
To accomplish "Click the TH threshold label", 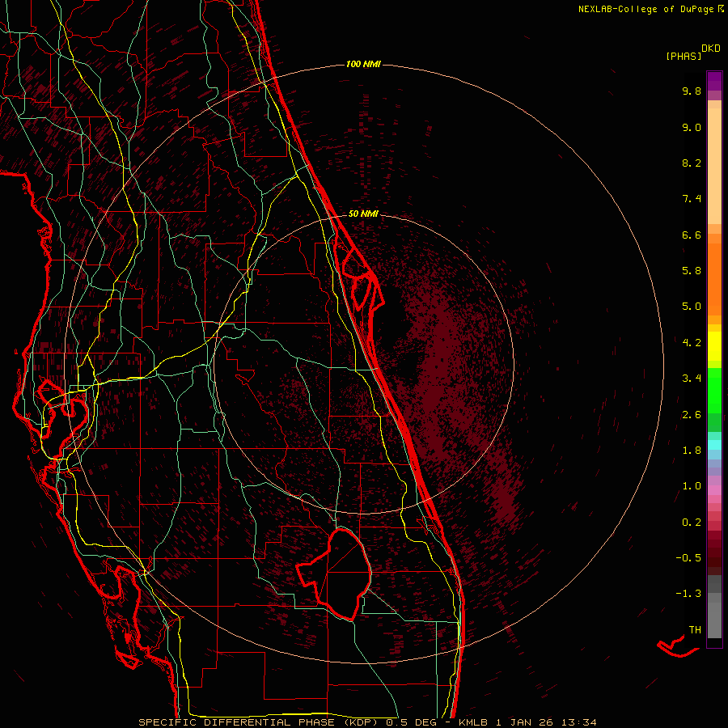I will pyautogui.click(x=695, y=630).
